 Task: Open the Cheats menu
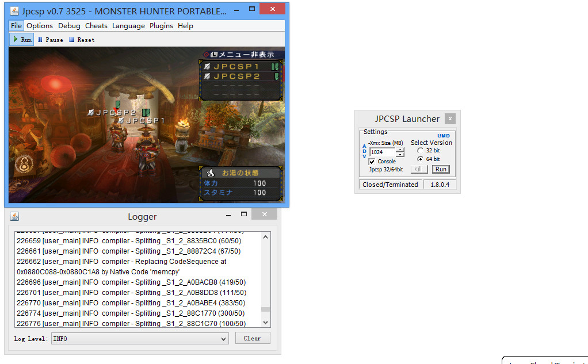point(96,25)
